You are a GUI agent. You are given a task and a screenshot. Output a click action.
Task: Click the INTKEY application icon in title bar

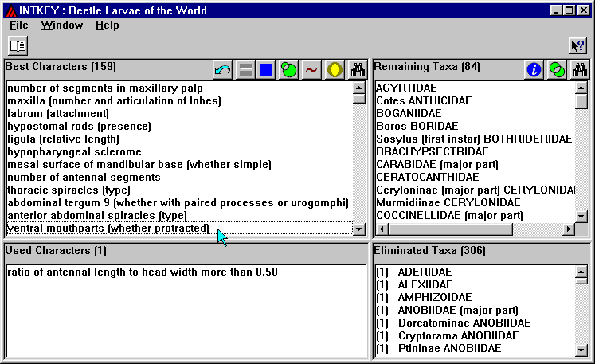[10, 10]
